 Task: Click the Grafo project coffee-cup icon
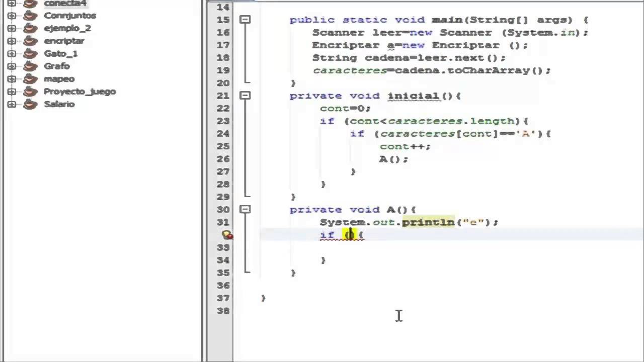(x=31, y=66)
